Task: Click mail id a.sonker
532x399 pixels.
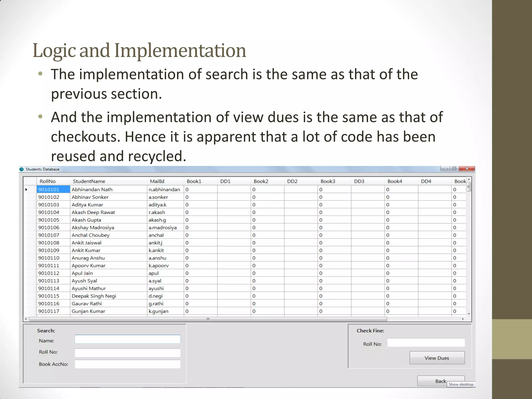Action: (158, 197)
